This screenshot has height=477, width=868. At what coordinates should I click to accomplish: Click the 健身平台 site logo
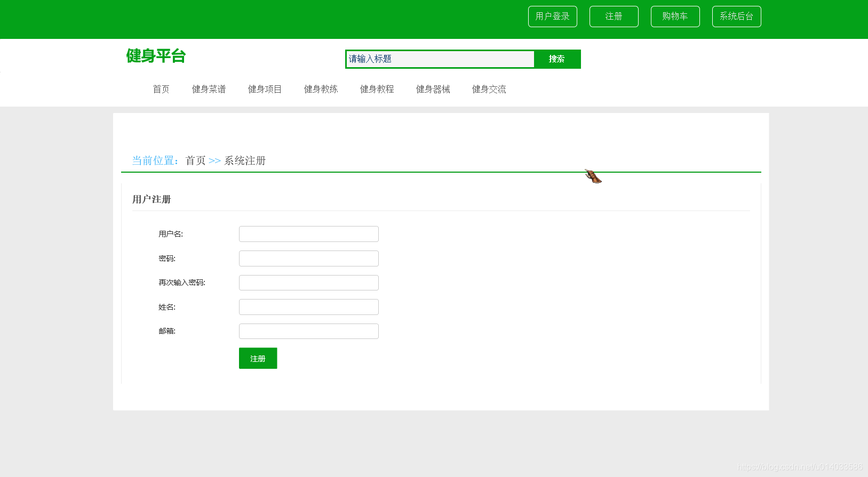click(156, 55)
